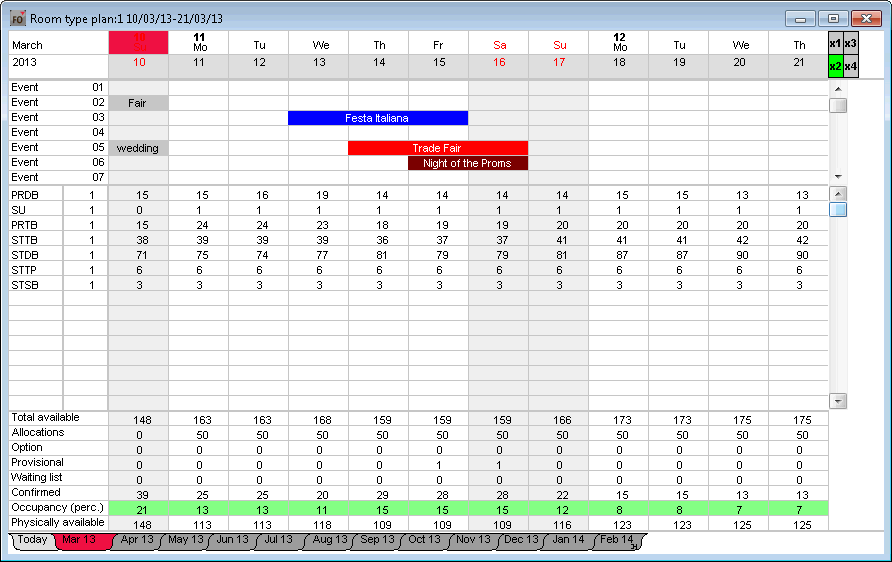Select the x3 zoom option

click(x=850, y=44)
